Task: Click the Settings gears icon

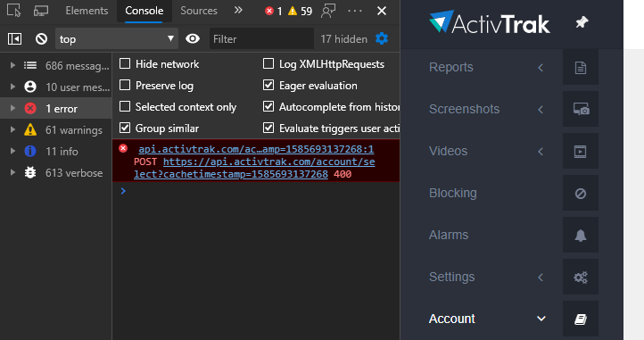Action: click(581, 278)
